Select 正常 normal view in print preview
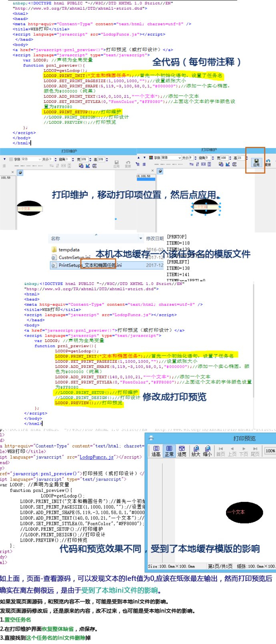The height and width of the screenshot is (644, 276). [x=169, y=451]
